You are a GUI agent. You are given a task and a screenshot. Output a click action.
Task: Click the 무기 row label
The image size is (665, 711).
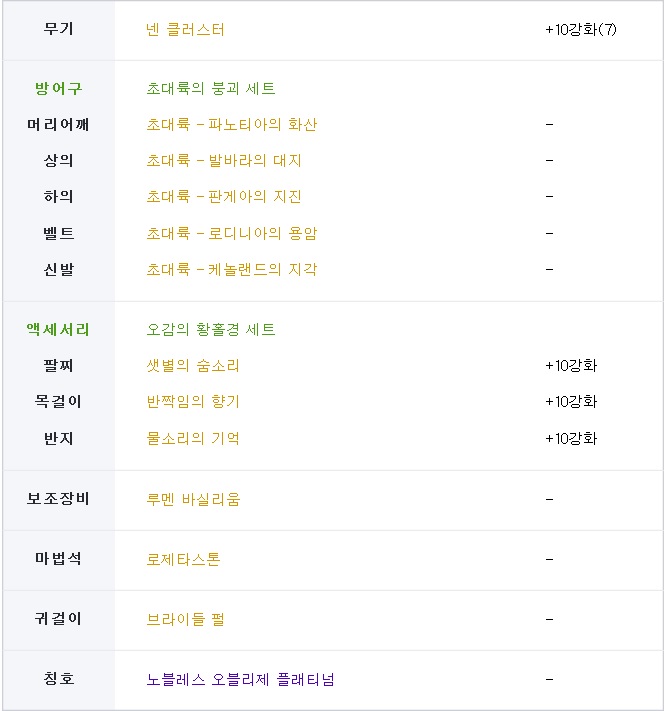58,29
